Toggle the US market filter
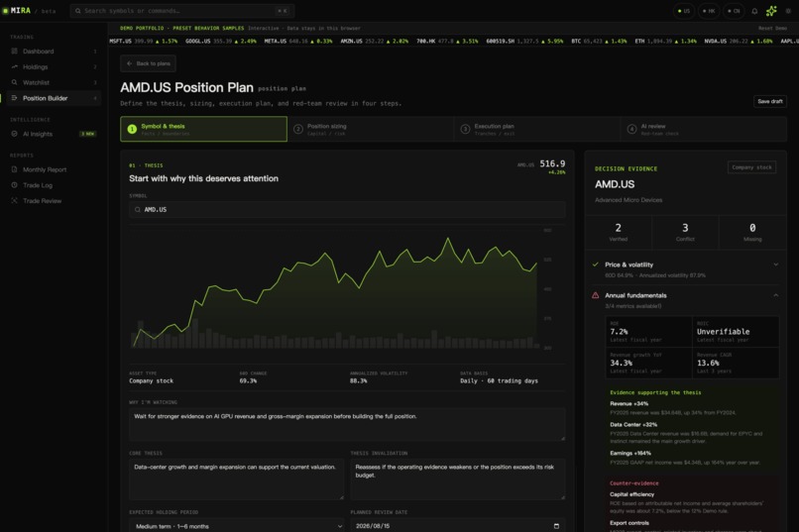The width and height of the screenshot is (799, 532). (683, 11)
